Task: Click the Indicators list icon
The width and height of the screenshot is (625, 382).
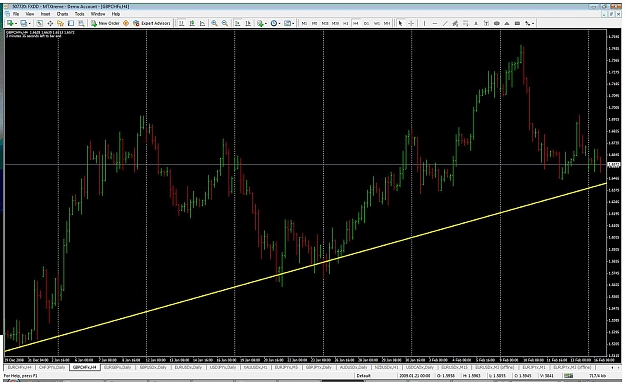Action: (x=260, y=23)
